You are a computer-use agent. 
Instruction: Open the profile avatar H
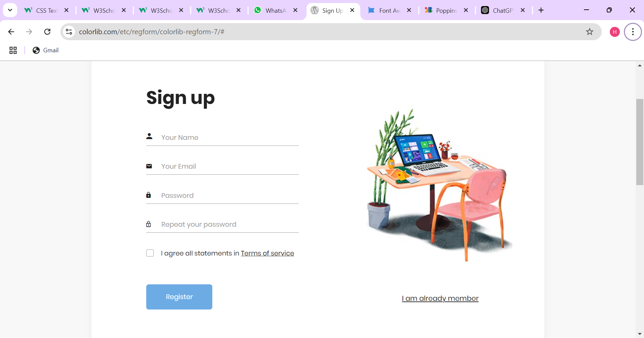pyautogui.click(x=614, y=32)
